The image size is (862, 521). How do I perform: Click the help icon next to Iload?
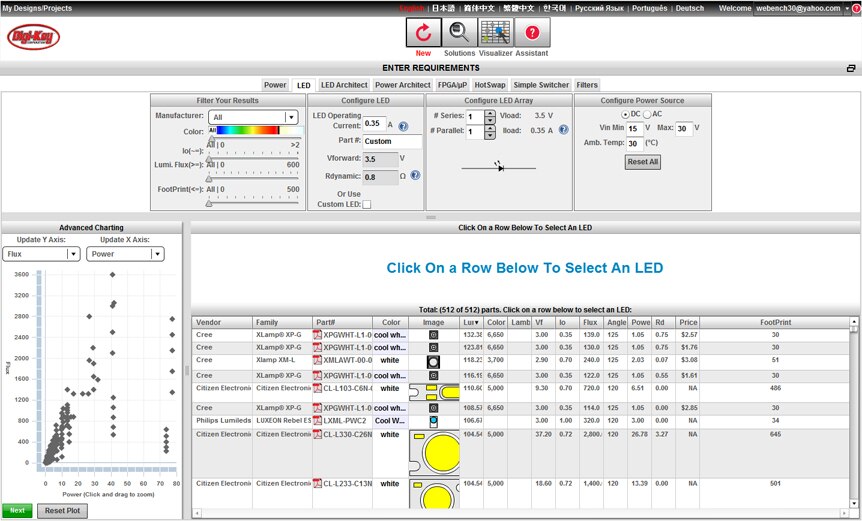564,130
